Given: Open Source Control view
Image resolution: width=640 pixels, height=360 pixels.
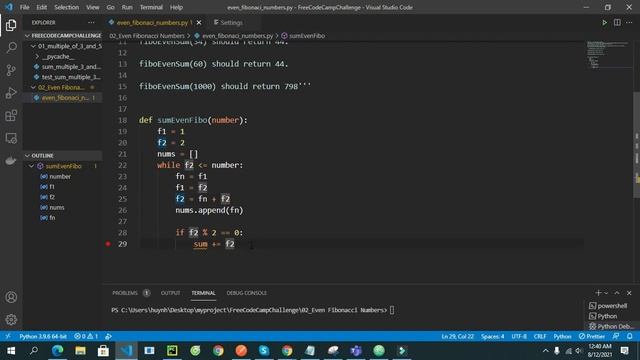Looking at the screenshot, I should point(11,70).
